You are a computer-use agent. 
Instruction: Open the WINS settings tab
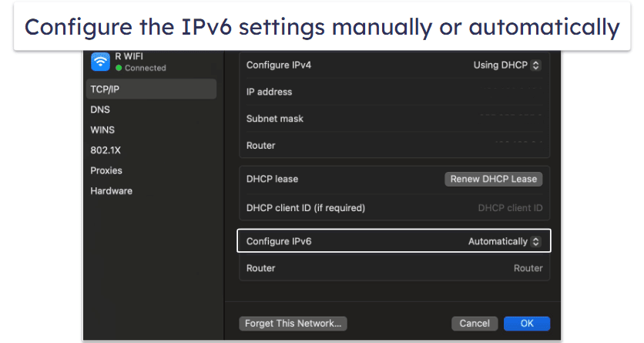tap(102, 129)
